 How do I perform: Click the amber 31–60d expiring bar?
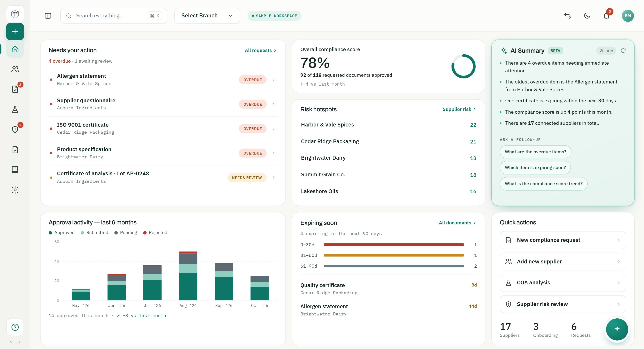click(394, 255)
